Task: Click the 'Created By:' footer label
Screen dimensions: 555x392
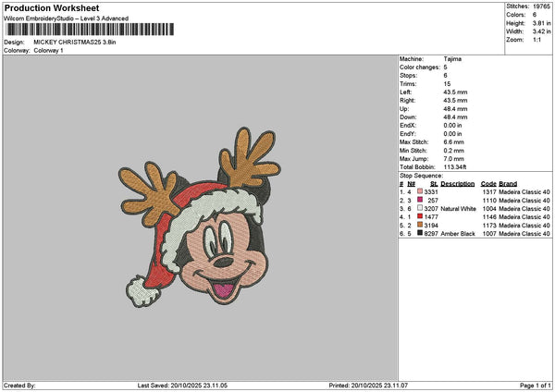Action: coord(19,386)
